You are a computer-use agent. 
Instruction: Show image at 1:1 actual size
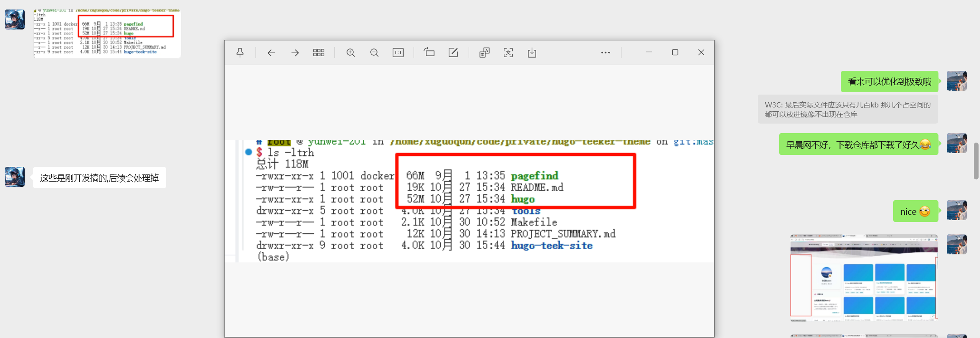[398, 53]
